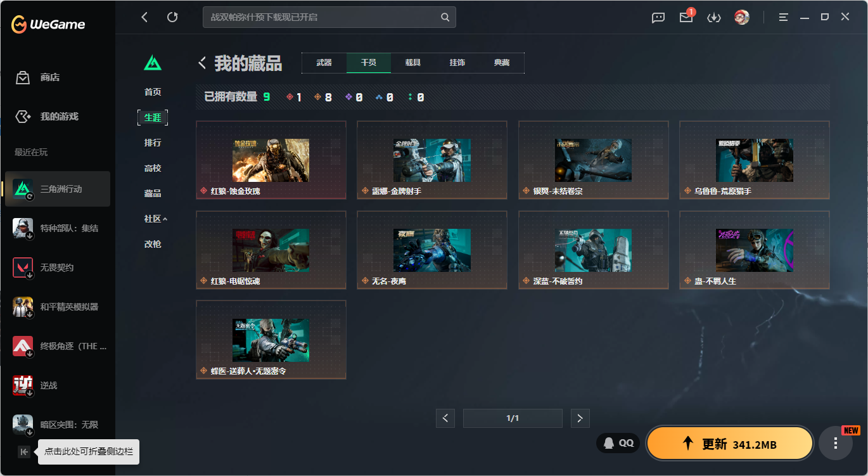Select 三角洲行动 in the recent games list

click(x=58, y=189)
